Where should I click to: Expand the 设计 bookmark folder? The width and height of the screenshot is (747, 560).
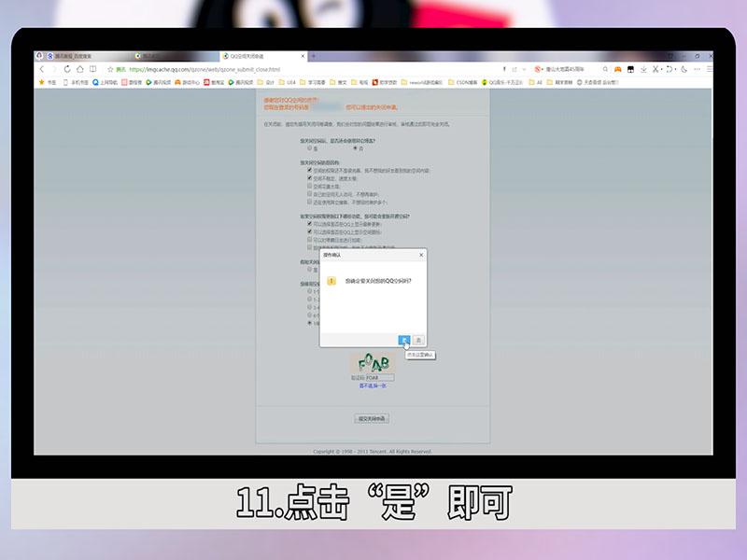(x=266, y=82)
